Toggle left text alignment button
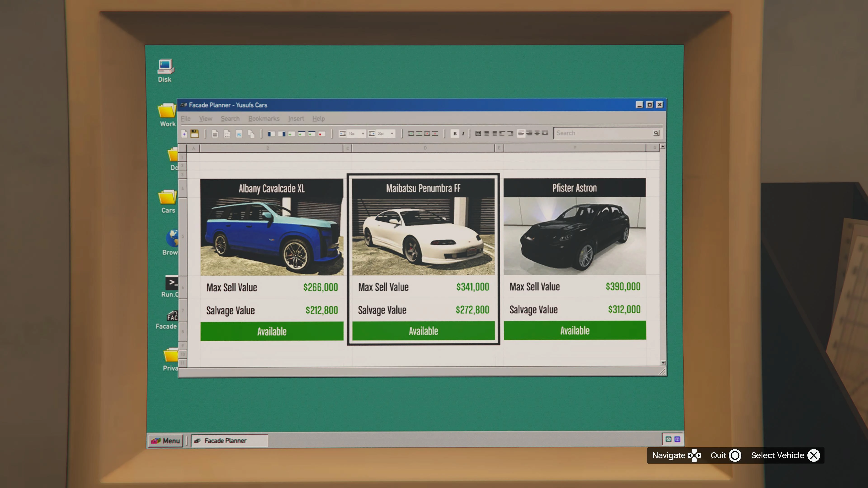Image resolution: width=868 pixels, height=488 pixels. coord(521,133)
